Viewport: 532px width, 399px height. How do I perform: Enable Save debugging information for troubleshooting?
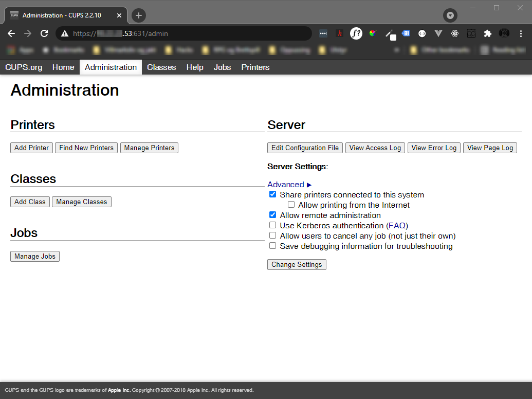(x=273, y=246)
